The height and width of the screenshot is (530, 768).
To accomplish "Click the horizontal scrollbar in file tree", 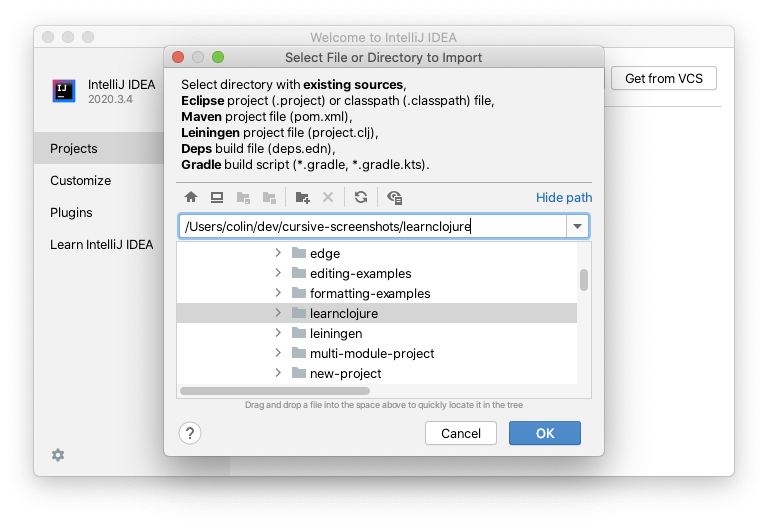I will (275, 391).
